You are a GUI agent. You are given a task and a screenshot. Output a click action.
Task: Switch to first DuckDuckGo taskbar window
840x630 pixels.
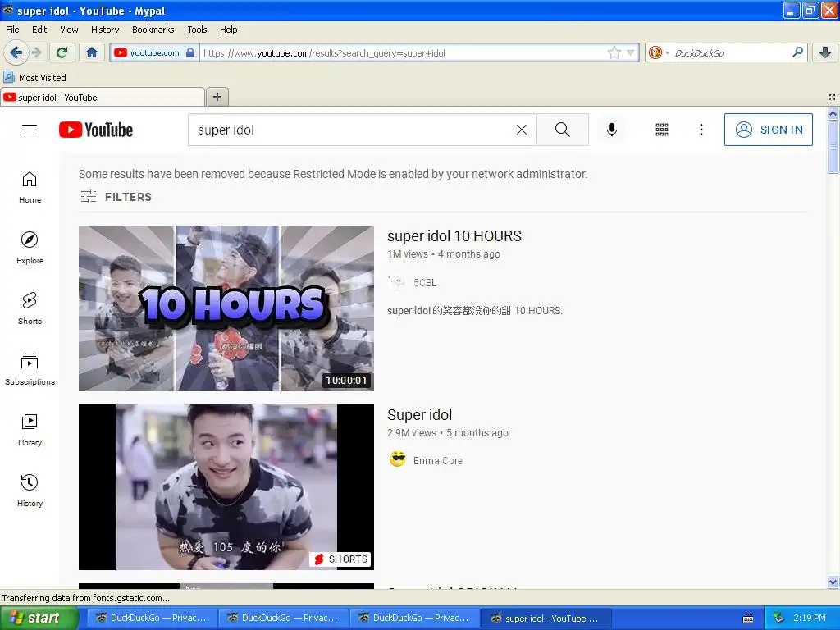pyautogui.click(x=152, y=618)
